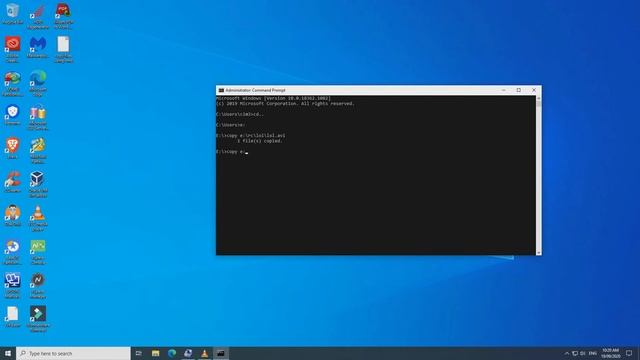Open the Adobe Creative Cloud desktop shortcut

tap(12, 48)
